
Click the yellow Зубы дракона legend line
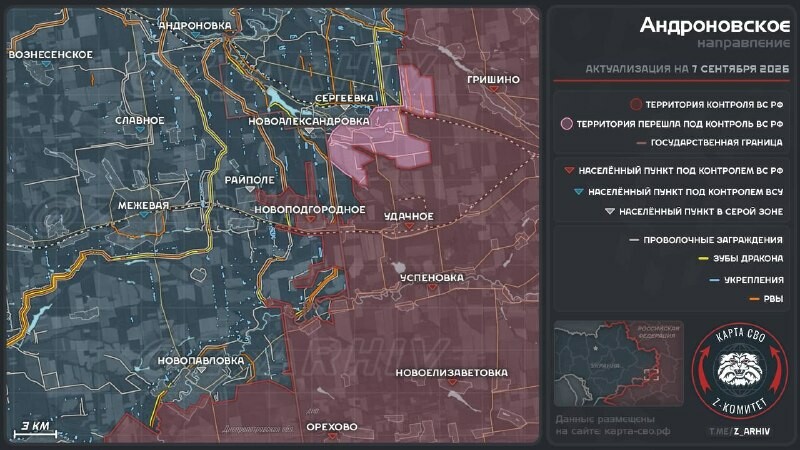click(704, 259)
